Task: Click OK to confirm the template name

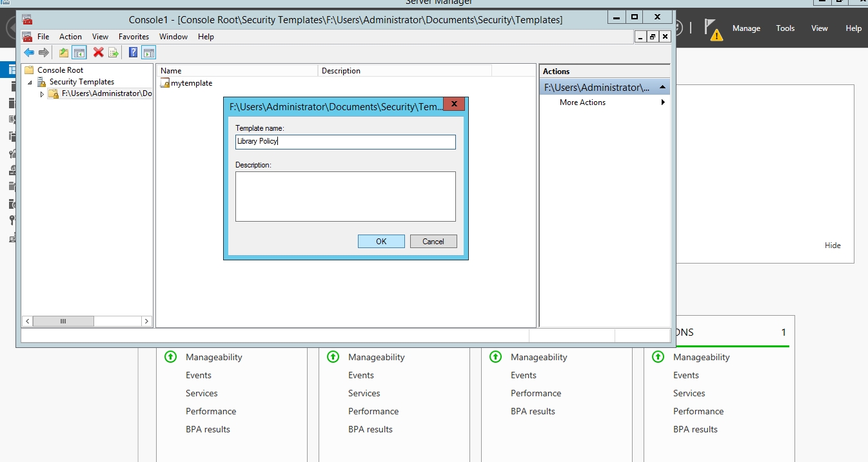Action: tap(381, 242)
